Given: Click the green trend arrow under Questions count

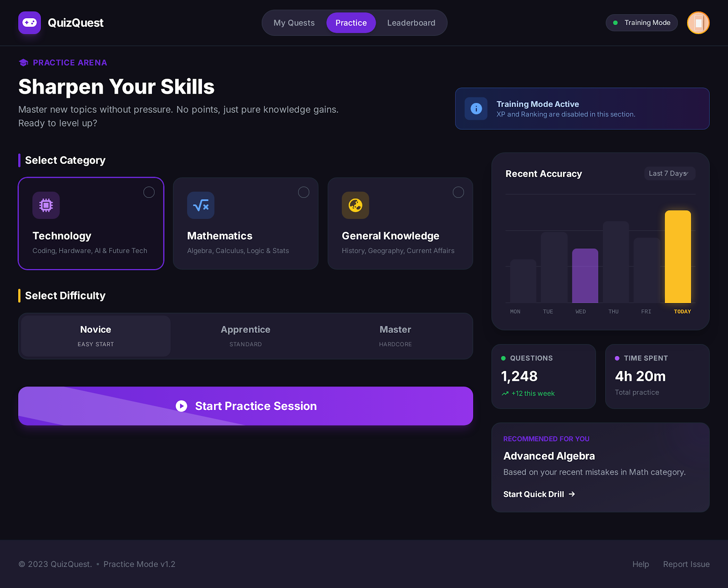Looking at the screenshot, I should tap(505, 393).
